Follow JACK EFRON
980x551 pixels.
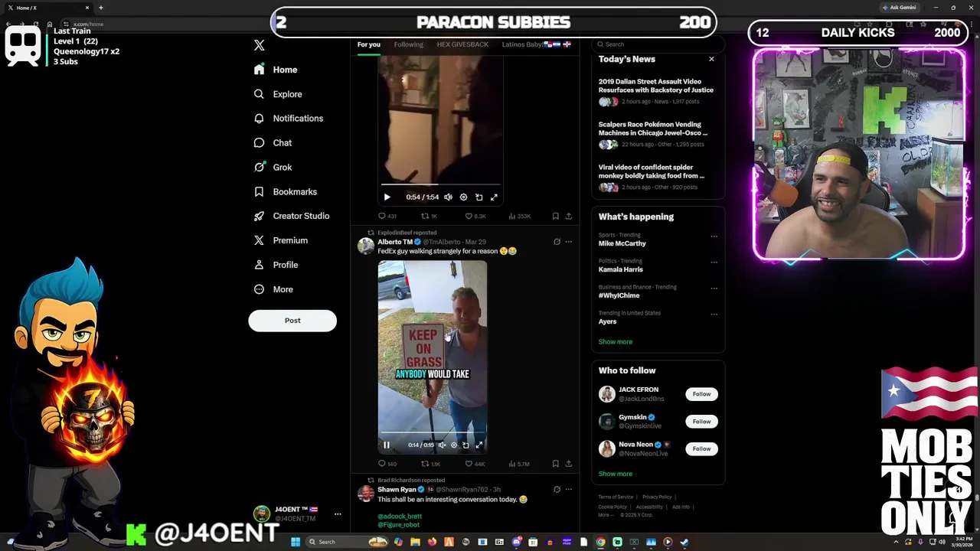tap(701, 394)
